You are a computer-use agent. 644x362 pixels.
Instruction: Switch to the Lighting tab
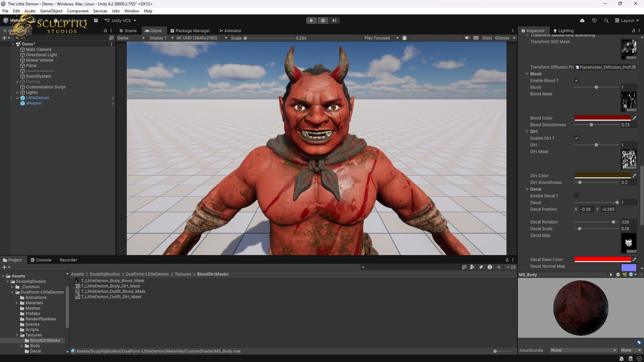[563, 31]
